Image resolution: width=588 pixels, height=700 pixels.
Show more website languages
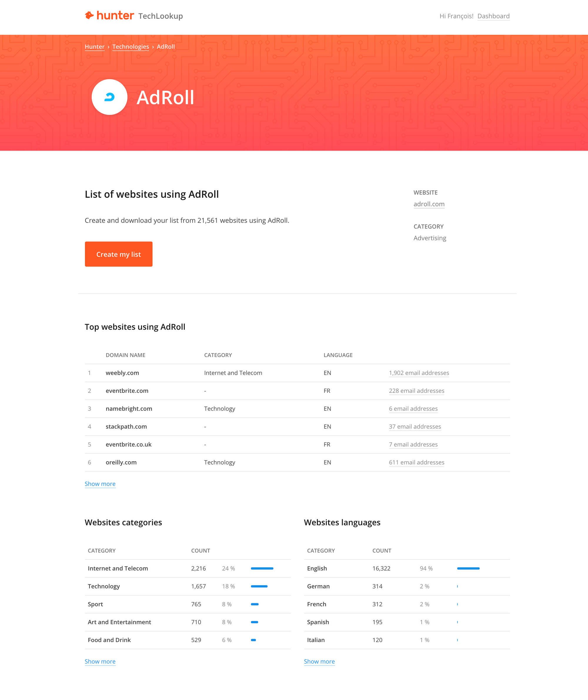[x=319, y=661]
